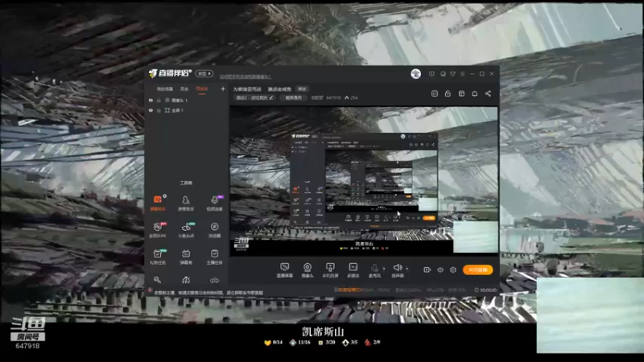
Task: Click the padlock icon above the preview's top-right
Action: pos(448,93)
